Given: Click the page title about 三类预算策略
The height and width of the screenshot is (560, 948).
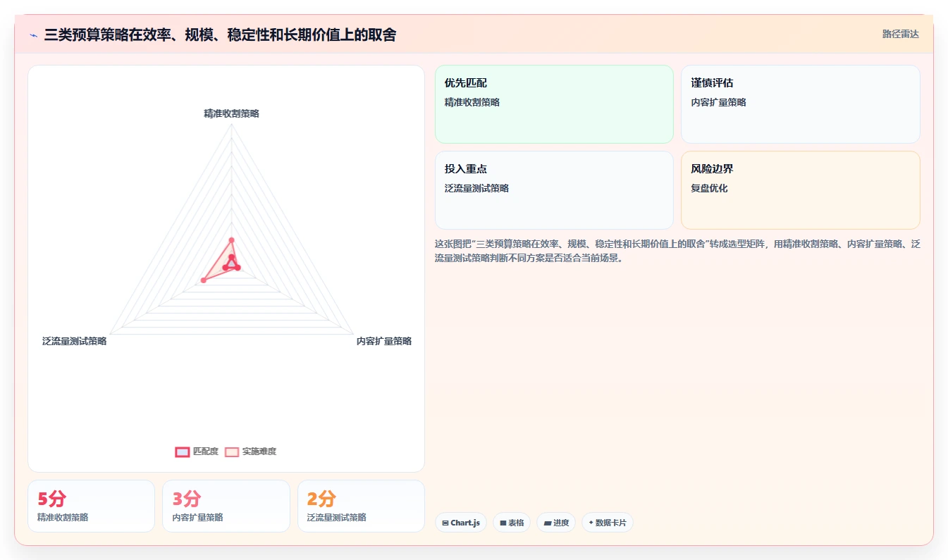Looking at the screenshot, I should pos(220,35).
